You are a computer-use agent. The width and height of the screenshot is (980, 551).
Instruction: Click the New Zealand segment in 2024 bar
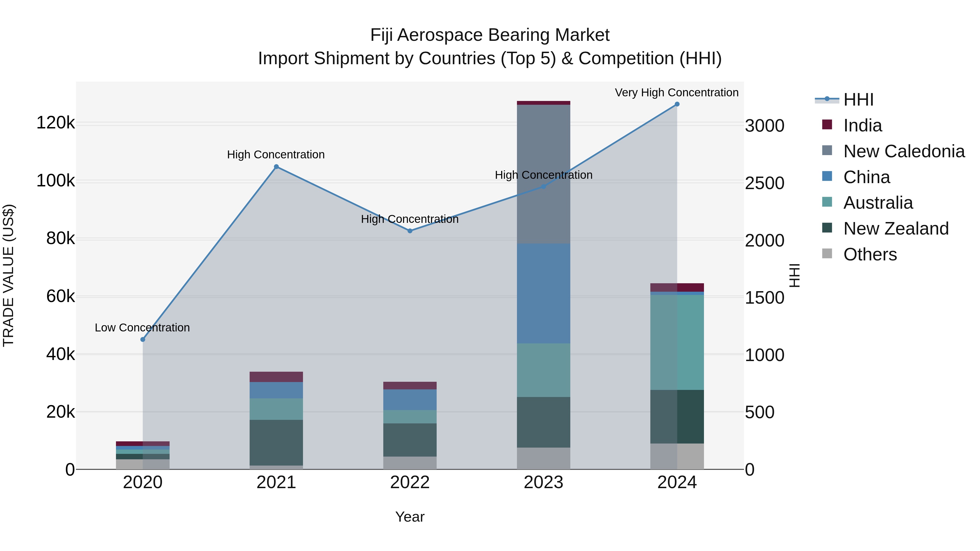[x=677, y=417]
